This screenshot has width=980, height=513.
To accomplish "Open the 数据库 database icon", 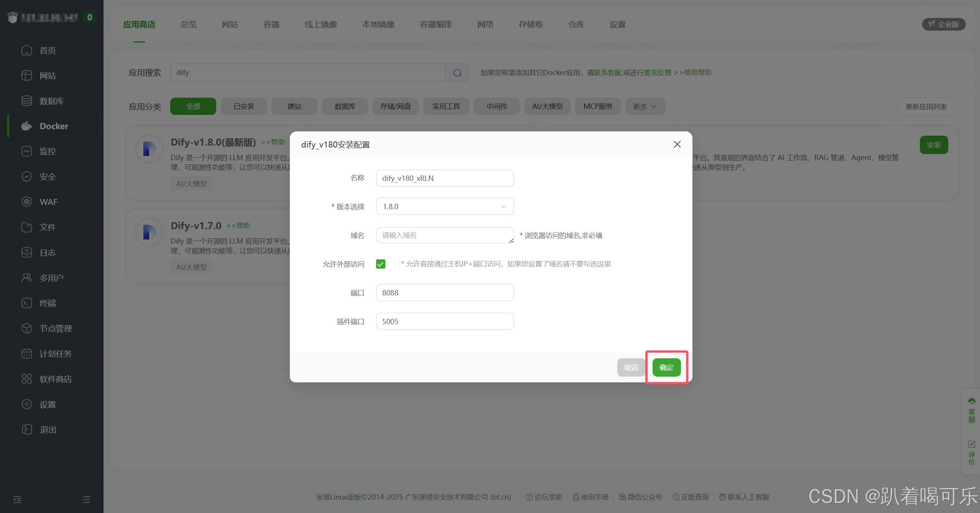I will (x=26, y=101).
